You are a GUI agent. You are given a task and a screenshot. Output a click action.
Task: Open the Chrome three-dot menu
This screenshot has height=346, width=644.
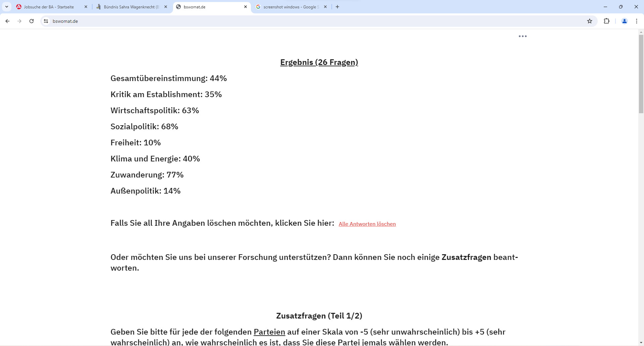coord(637,21)
